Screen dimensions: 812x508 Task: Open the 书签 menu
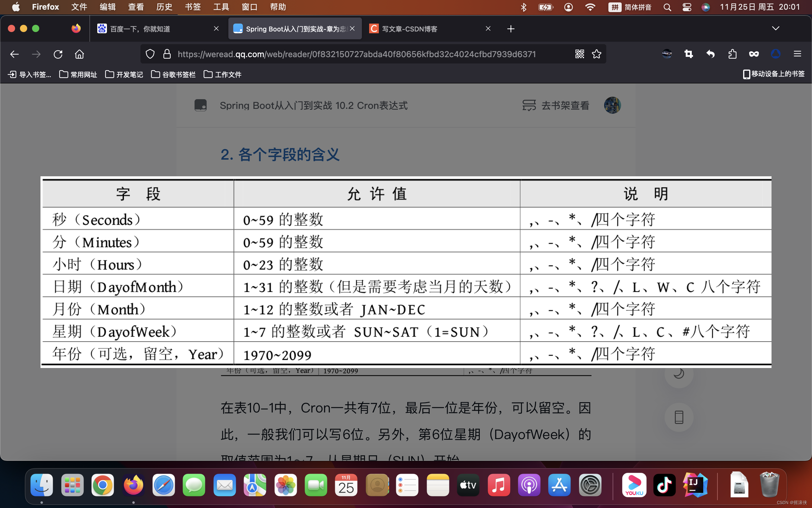(x=193, y=7)
